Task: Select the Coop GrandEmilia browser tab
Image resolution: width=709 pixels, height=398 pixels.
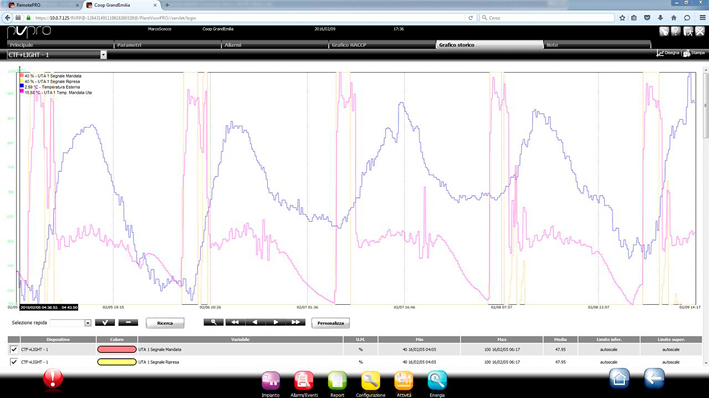Action: coord(122,5)
